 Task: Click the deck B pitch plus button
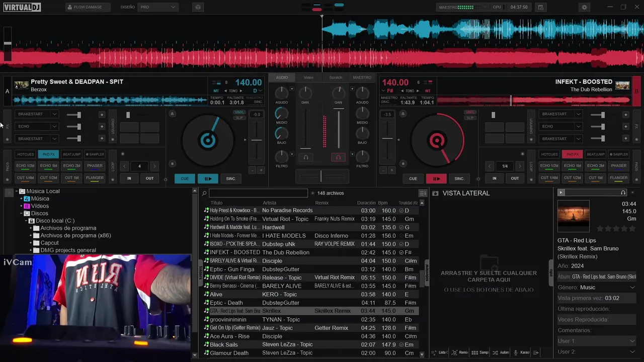391,170
